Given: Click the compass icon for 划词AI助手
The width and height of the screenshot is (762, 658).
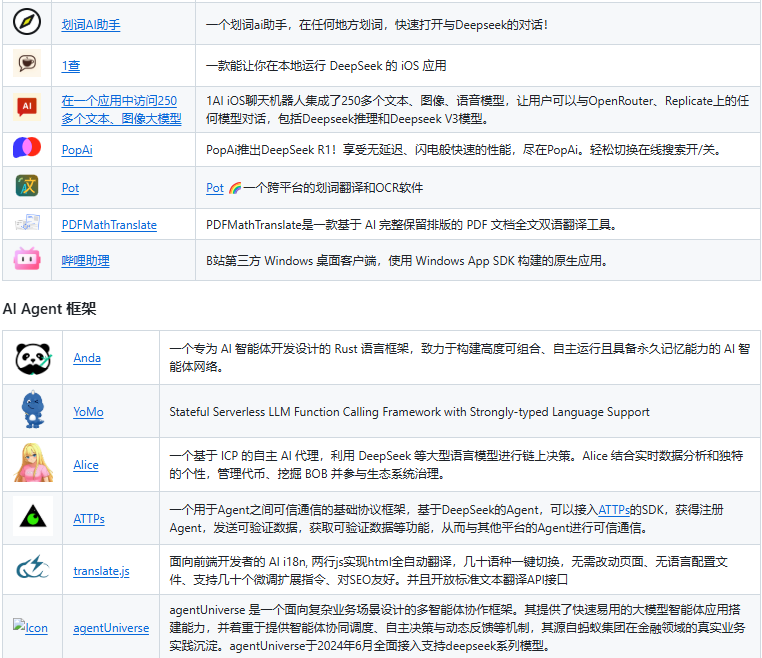Looking at the screenshot, I should [x=27, y=22].
